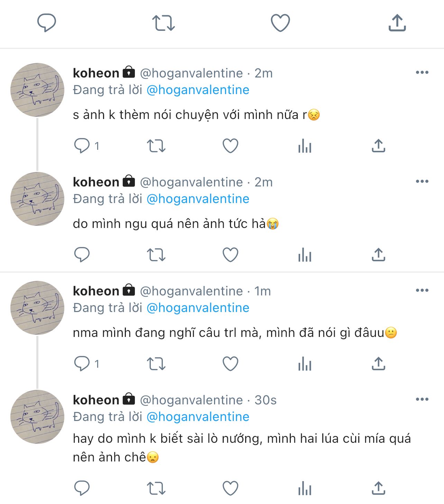Share the main tweet at top

pyautogui.click(x=397, y=23)
